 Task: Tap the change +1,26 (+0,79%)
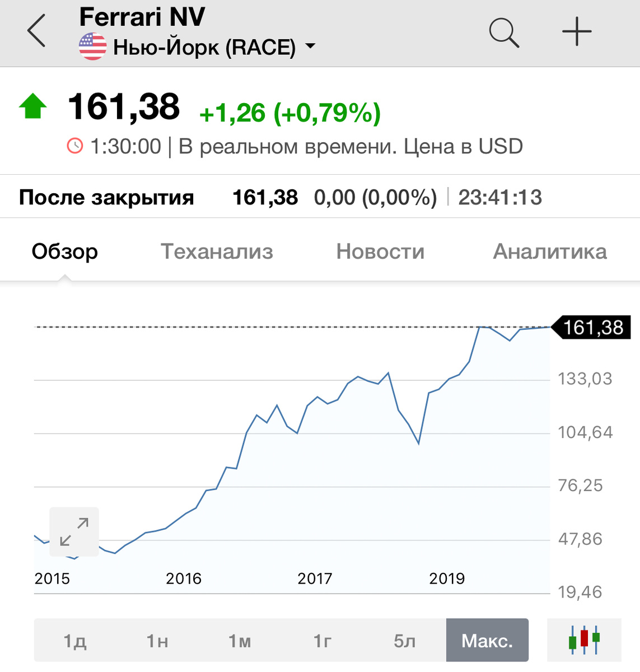pyautogui.click(x=290, y=113)
